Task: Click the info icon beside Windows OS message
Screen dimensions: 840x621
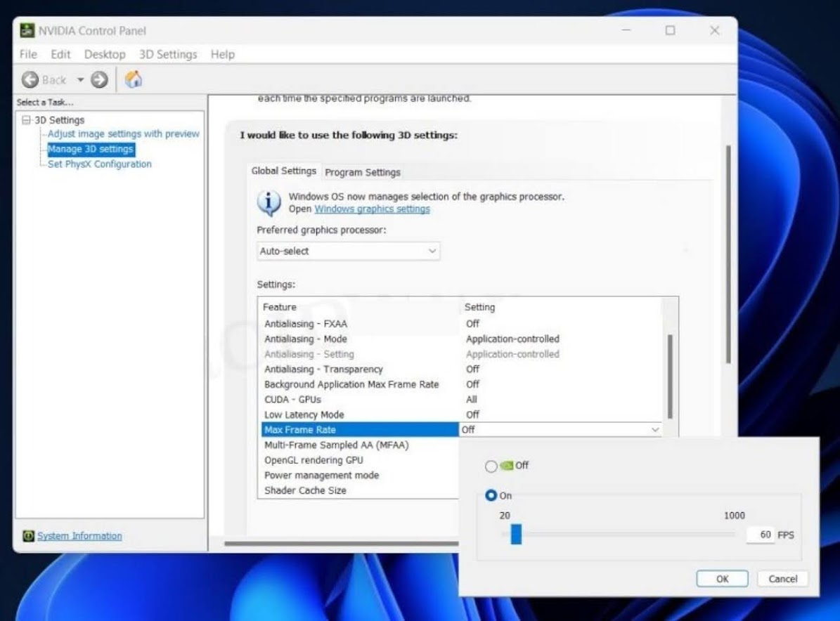Action: [269, 204]
